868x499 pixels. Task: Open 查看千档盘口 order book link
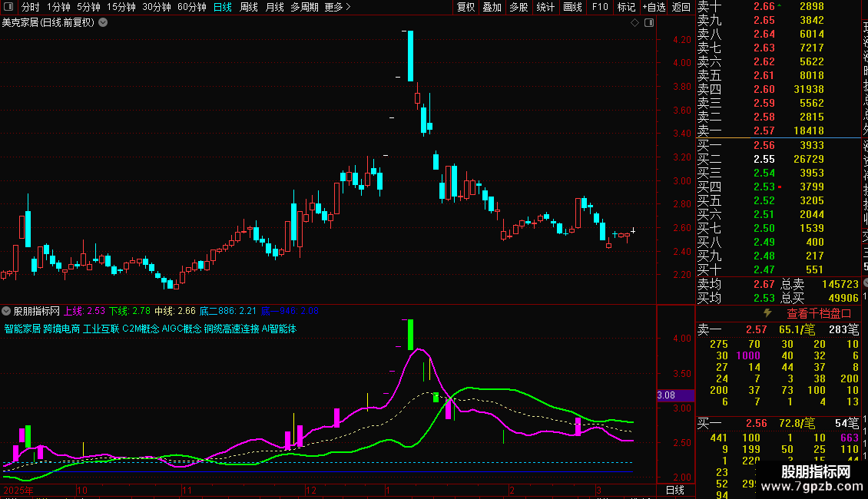pos(819,314)
